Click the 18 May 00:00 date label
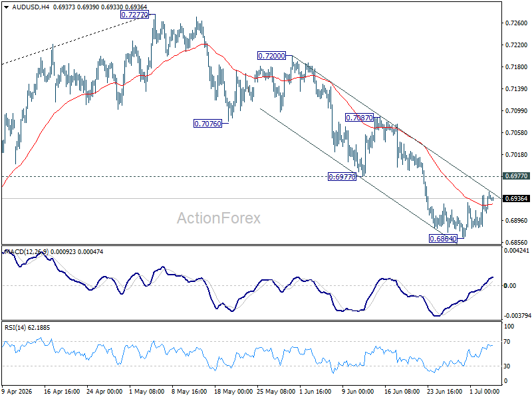Screen dimensions: 532x399 click(233, 391)
